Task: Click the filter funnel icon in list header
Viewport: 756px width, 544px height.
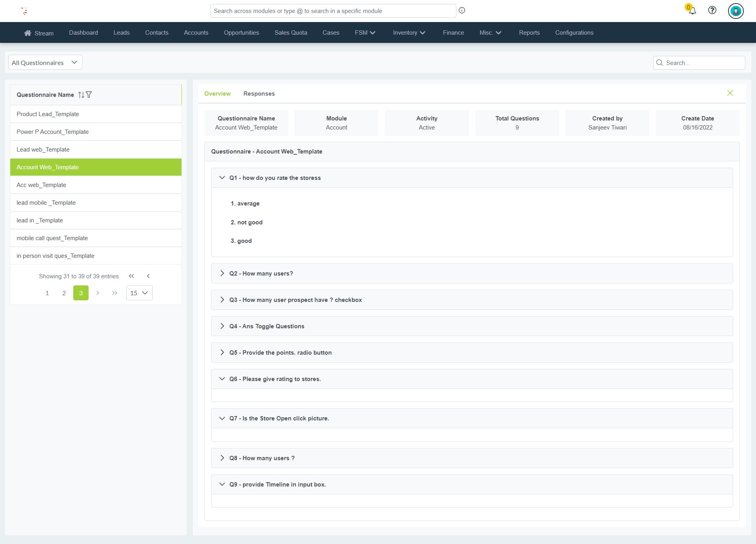Action: tap(89, 95)
